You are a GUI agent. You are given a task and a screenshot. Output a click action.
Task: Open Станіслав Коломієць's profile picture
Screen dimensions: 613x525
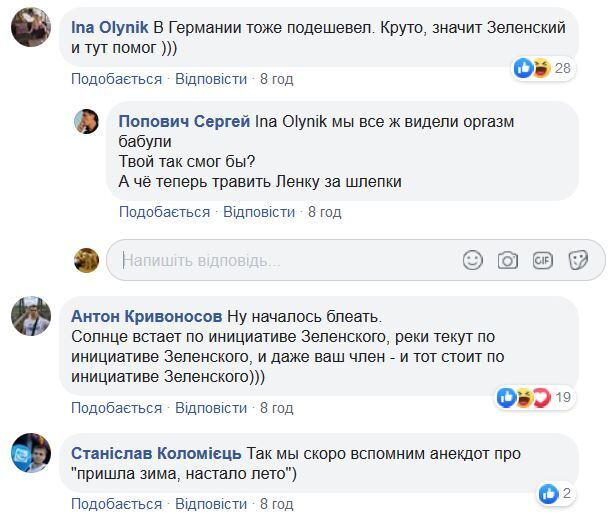pyautogui.click(x=31, y=453)
